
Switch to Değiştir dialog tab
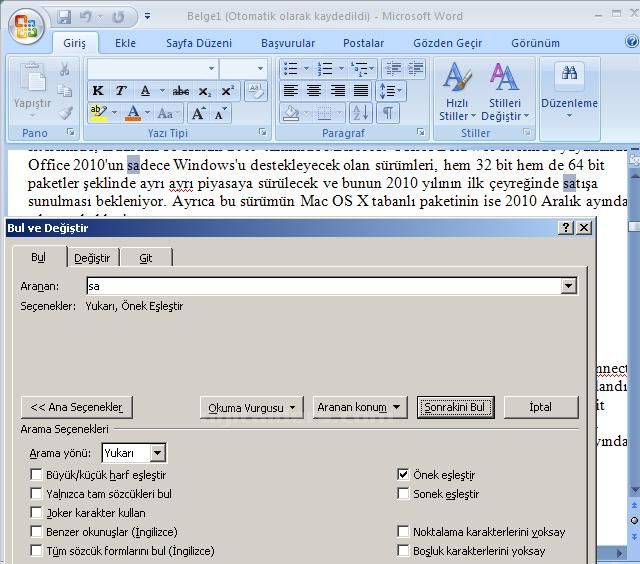(x=92, y=258)
